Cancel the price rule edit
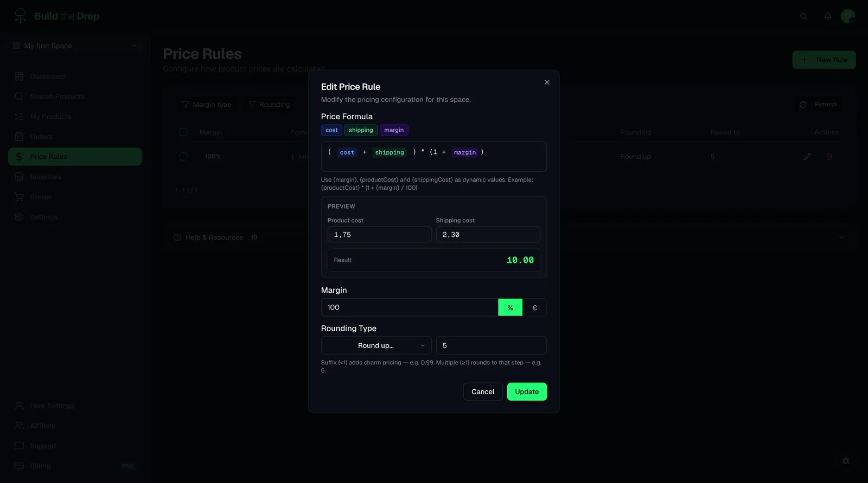The height and width of the screenshot is (483, 868). [483, 392]
